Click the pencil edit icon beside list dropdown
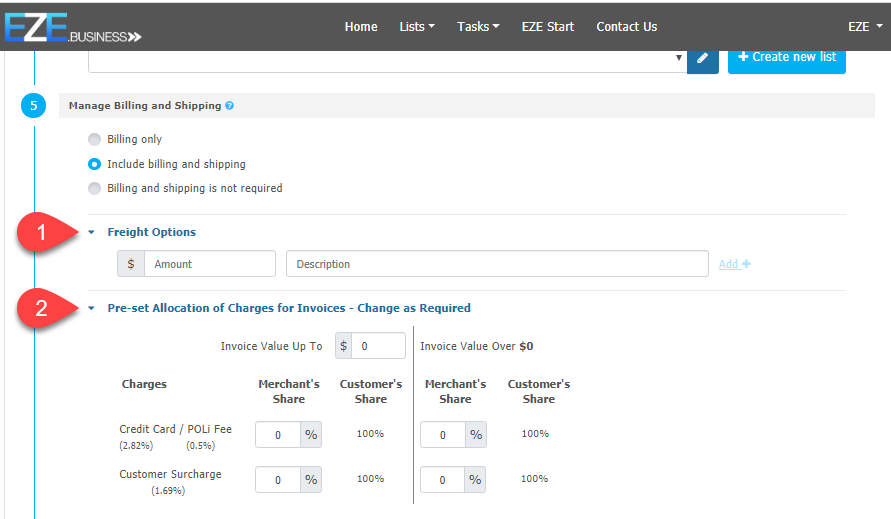This screenshot has height=519, width=891. (702, 58)
